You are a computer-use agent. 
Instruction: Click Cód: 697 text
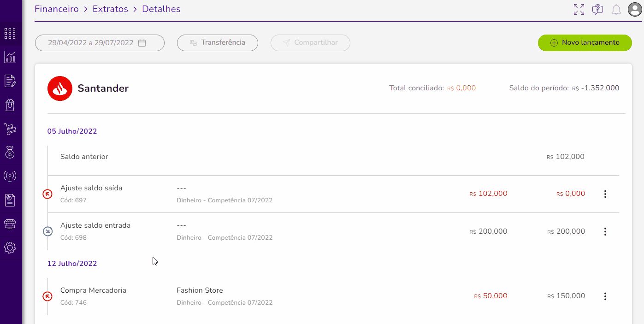tap(73, 200)
